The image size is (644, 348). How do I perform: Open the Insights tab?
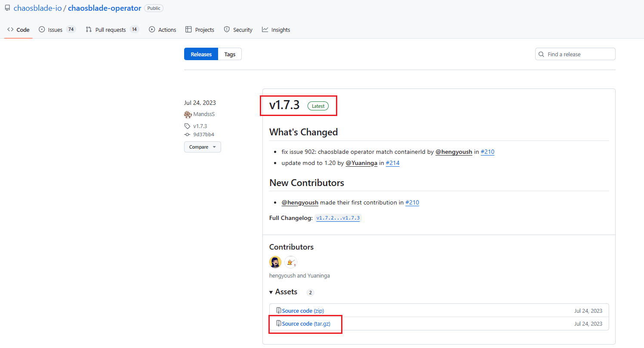coord(276,30)
